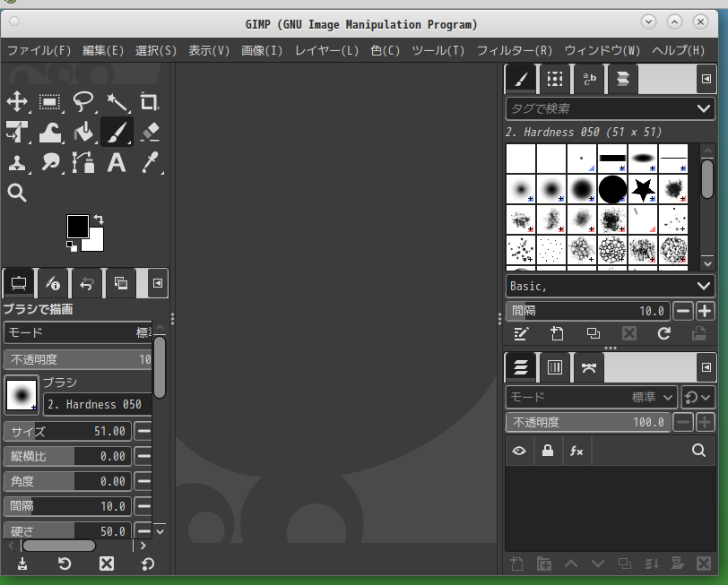Increase brush spacing with plus button
Screen dimensions: 728x585
[x=706, y=311]
